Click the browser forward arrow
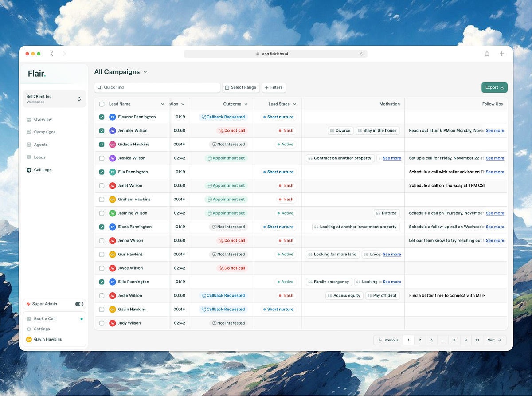 [x=64, y=54]
